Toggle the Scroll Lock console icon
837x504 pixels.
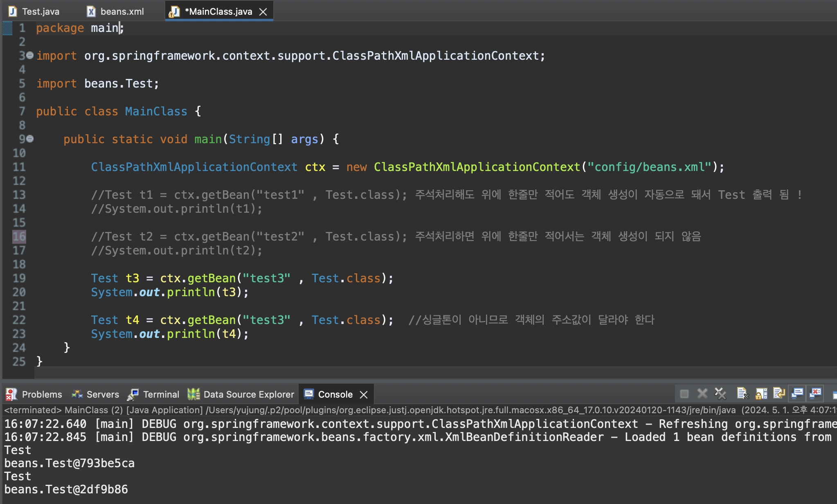click(761, 394)
